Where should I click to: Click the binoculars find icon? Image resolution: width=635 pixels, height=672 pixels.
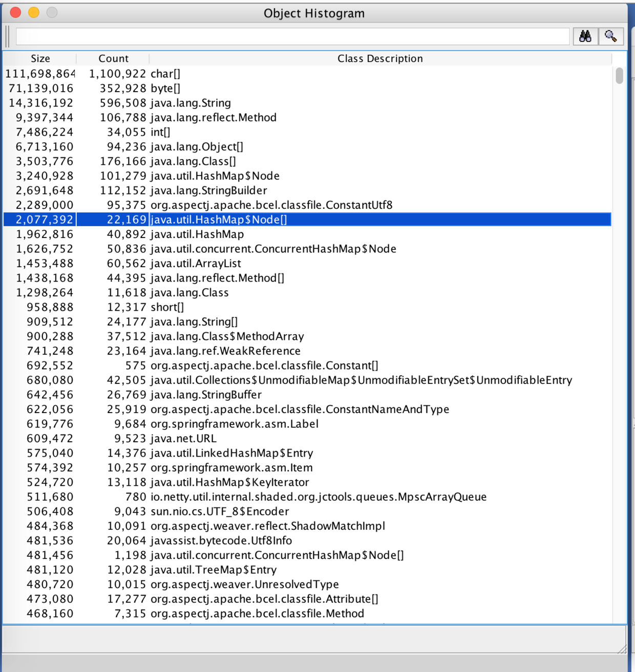pos(585,36)
